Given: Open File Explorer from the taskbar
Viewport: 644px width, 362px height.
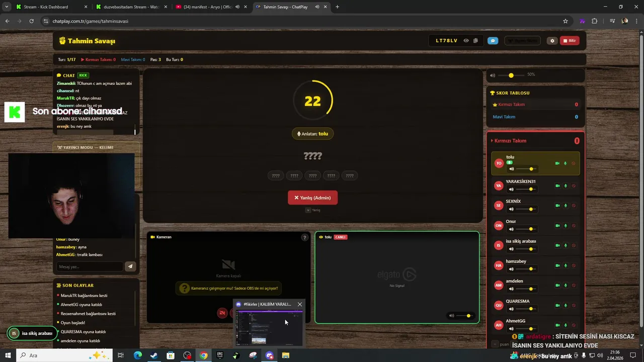Looking at the screenshot, I should point(286,355).
